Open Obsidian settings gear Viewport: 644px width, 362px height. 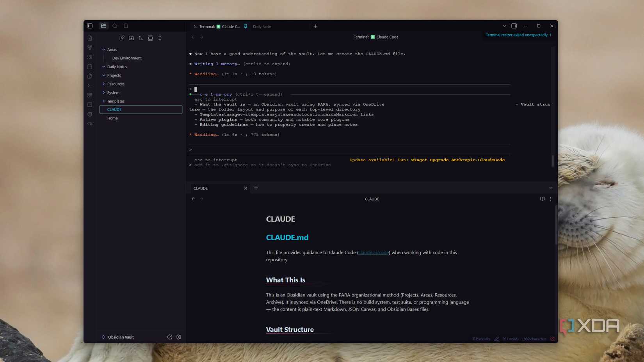pyautogui.click(x=179, y=337)
